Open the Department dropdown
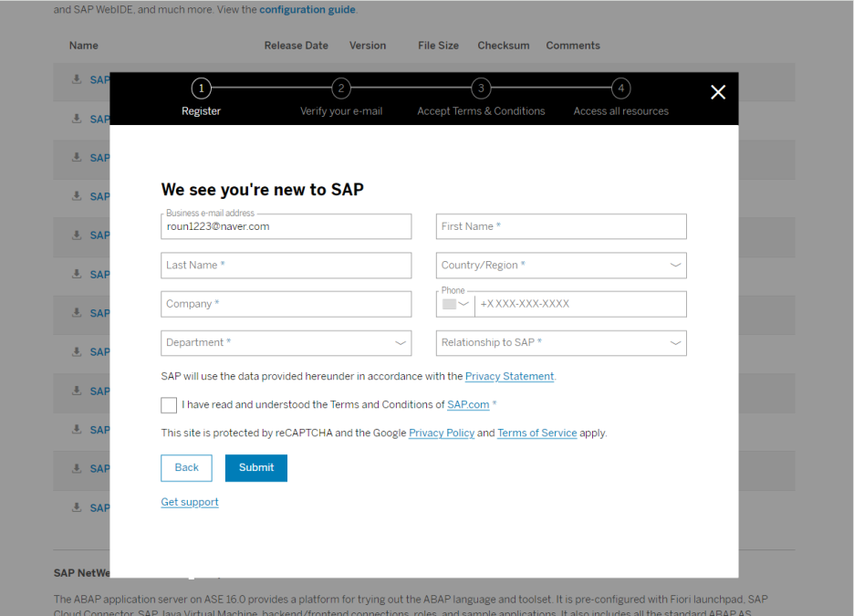Viewport: 854px width, 616px height. coord(286,343)
